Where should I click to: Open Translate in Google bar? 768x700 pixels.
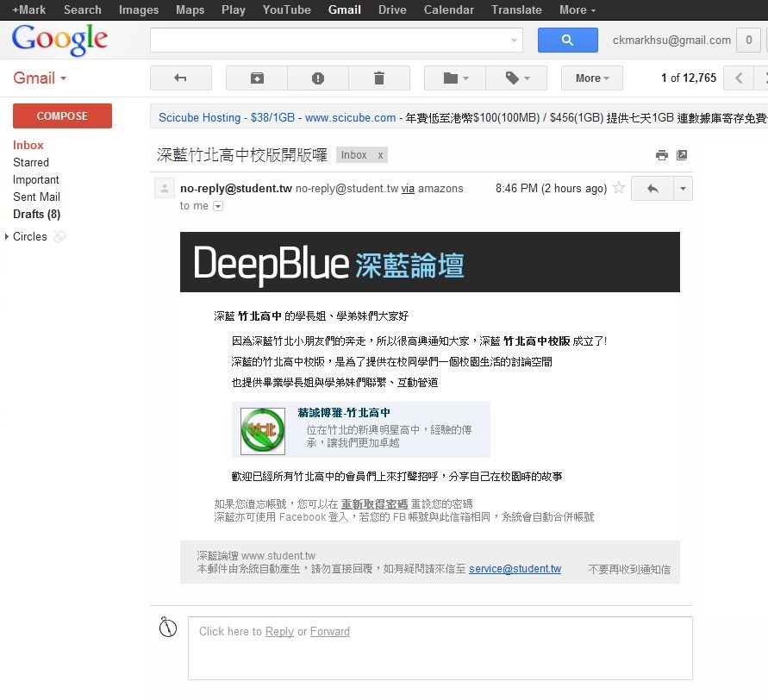(516, 9)
